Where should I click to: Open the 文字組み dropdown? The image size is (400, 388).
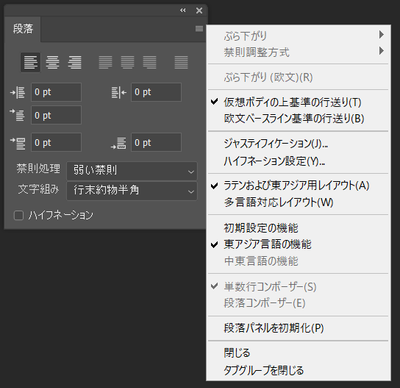[132, 191]
